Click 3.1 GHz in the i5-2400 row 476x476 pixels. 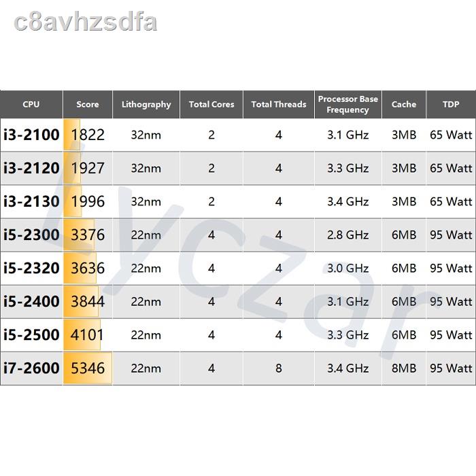pos(348,302)
